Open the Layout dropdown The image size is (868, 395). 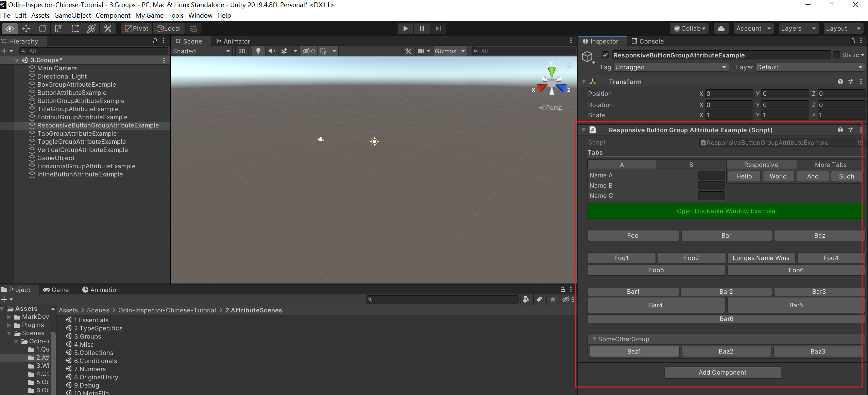pyautogui.click(x=843, y=29)
